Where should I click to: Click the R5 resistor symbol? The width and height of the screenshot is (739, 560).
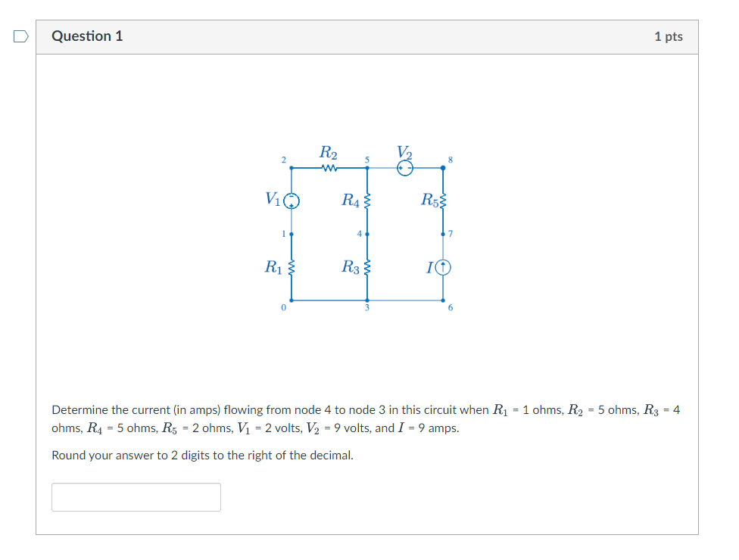[x=444, y=201]
